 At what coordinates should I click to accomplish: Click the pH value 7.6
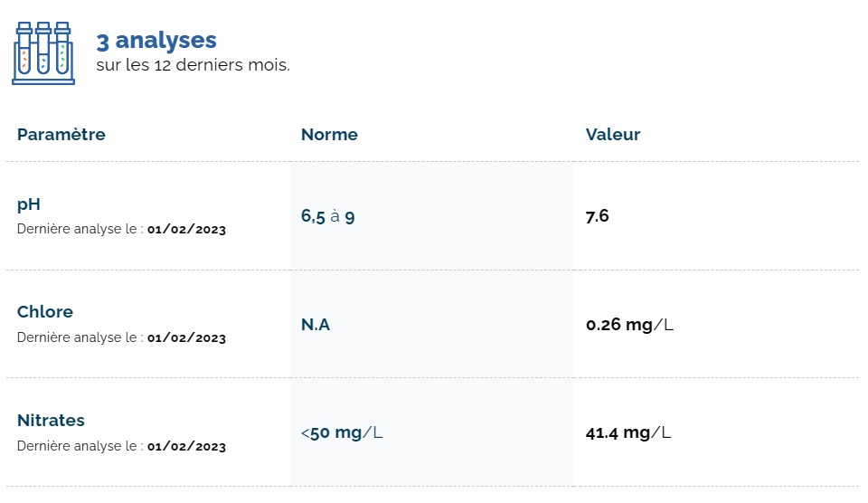click(x=597, y=215)
